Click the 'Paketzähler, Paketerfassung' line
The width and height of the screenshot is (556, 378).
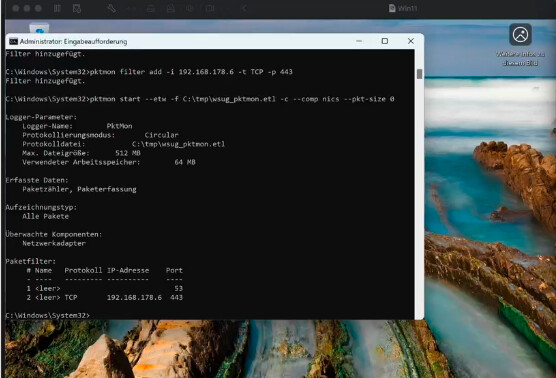79,189
